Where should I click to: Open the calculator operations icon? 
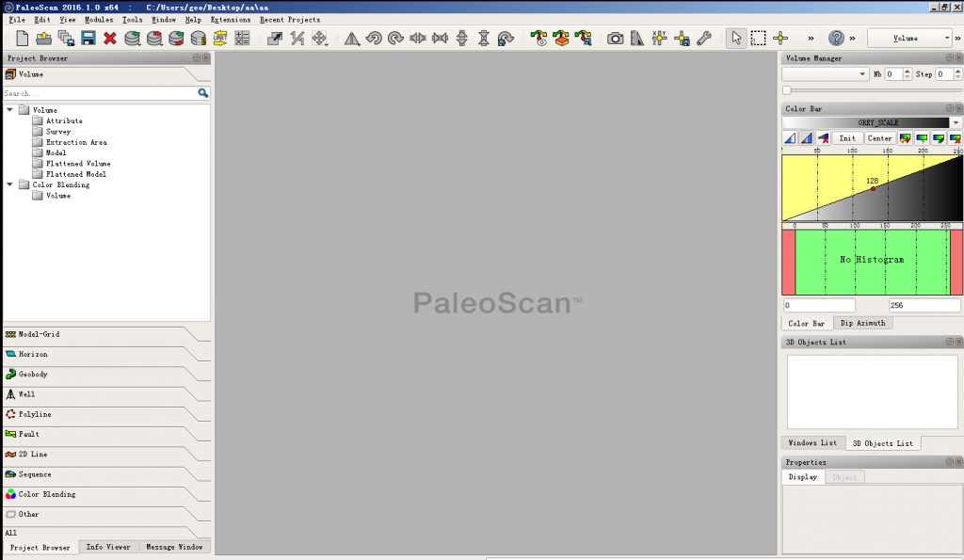242,38
